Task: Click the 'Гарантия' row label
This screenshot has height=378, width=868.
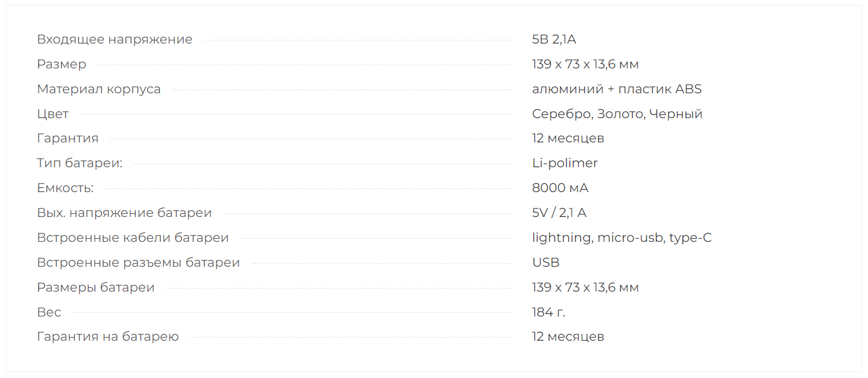Action: [x=67, y=139]
